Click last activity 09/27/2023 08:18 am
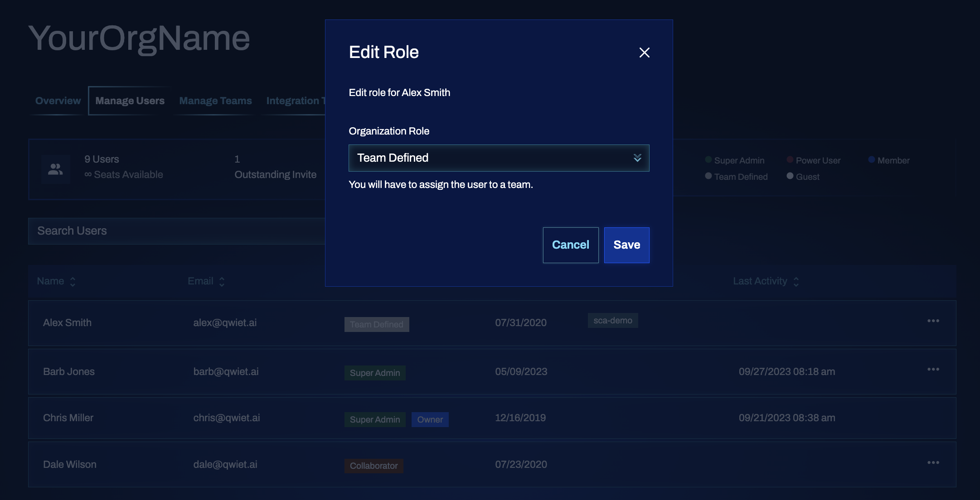This screenshot has height=500, width=980. click(787, 371)
